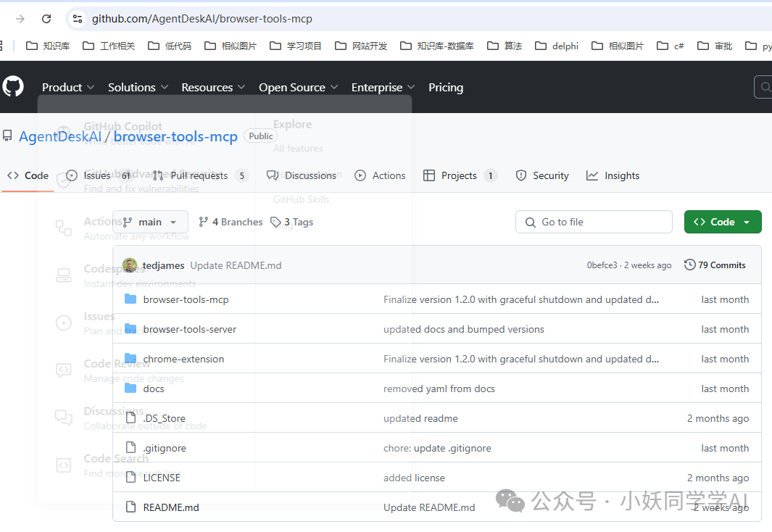Viewport: 772px width, 532px height.
Task: Open the chrome-extension folder
Action: (183, 359)
